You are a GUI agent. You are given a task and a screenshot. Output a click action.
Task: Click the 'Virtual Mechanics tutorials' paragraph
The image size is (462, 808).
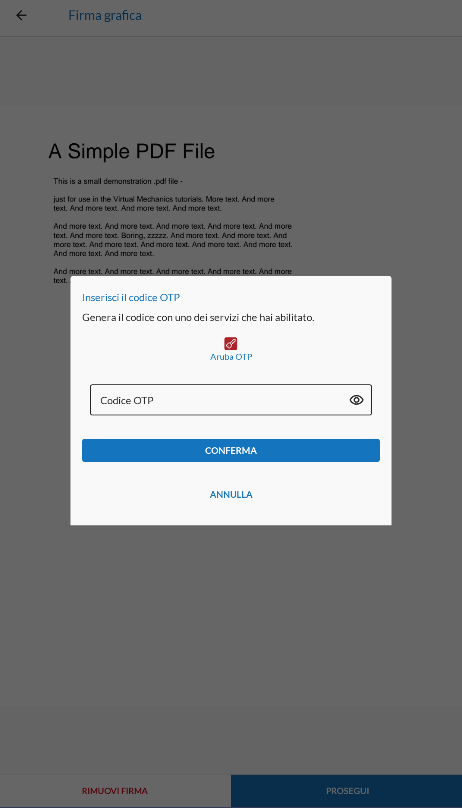pyautogui.click(x=164, y=204)
